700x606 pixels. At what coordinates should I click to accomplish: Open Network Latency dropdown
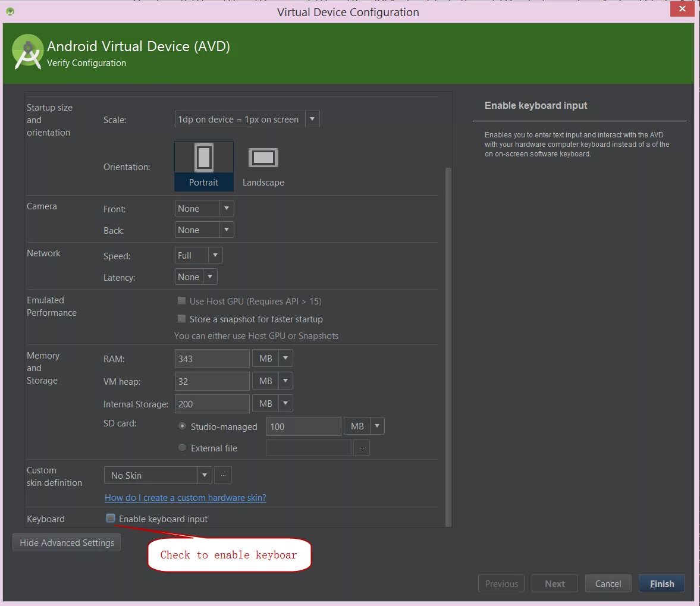pos(196,277)
